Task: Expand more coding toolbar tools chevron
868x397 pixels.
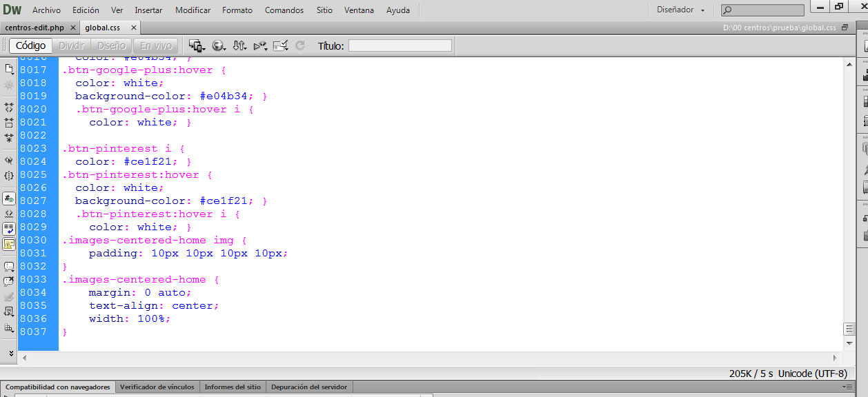Action: coord(10,352)
